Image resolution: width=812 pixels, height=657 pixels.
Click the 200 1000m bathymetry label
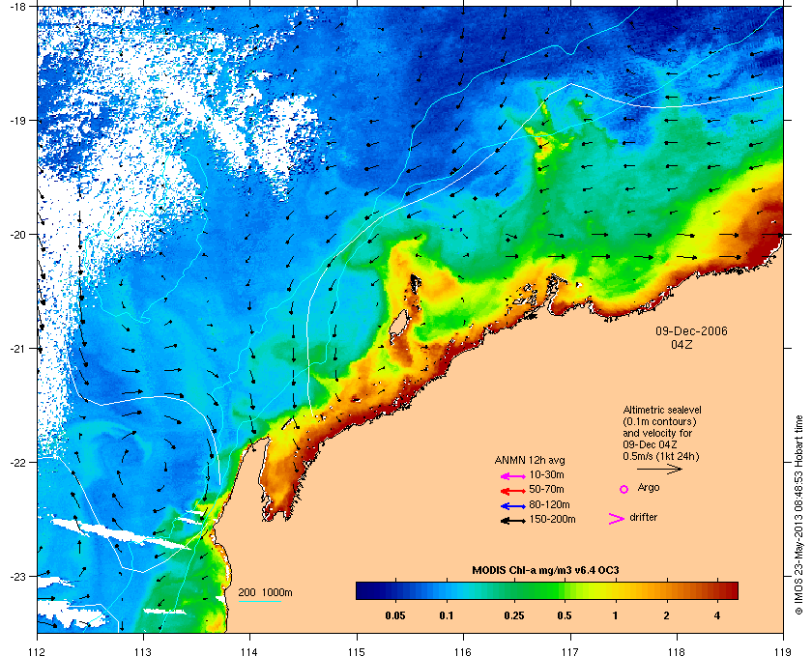[x=265, y=592]
